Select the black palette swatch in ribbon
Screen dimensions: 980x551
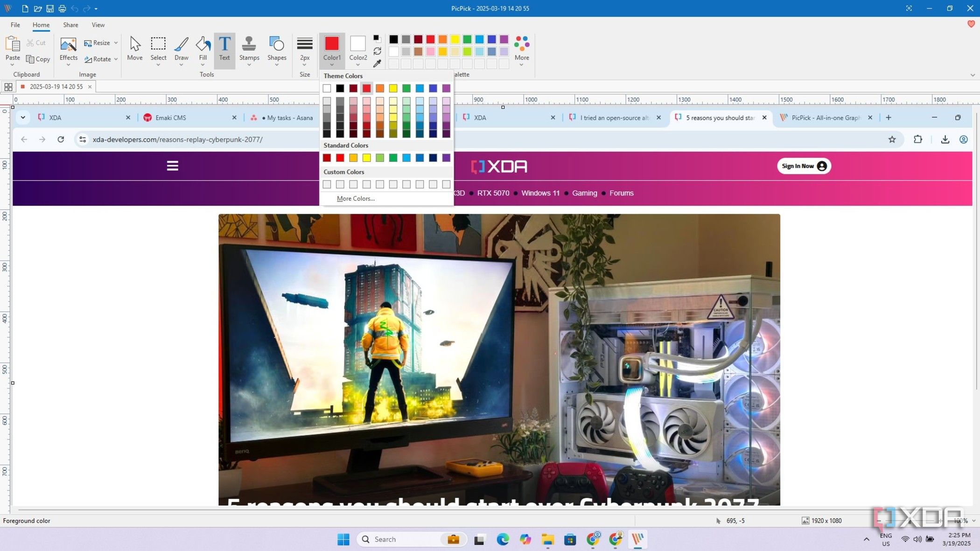coord(393,39)
